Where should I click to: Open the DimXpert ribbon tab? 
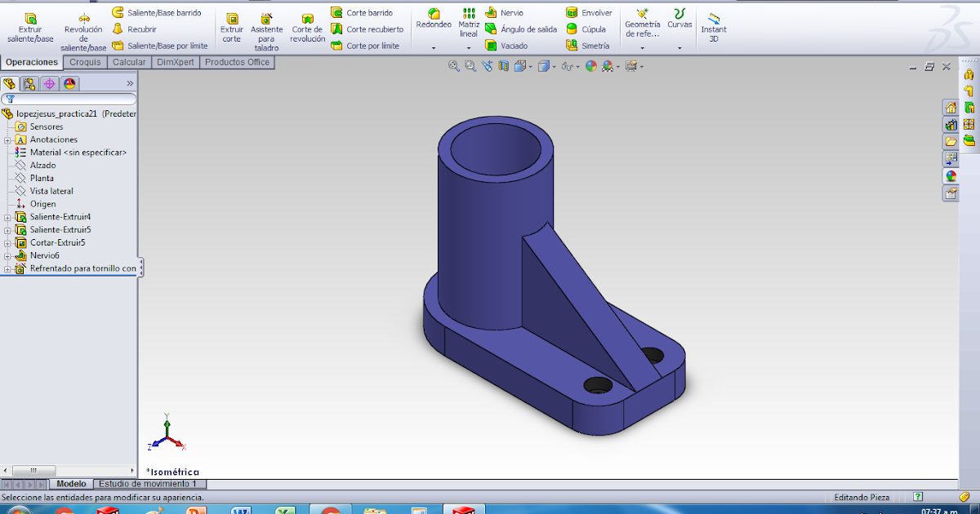pyautogui.click(x=175, y=61)
